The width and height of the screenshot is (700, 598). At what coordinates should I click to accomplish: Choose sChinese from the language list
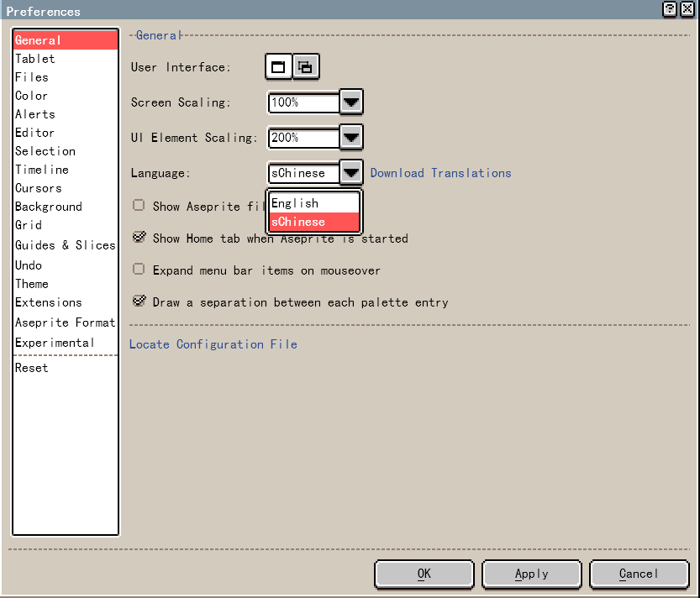[314, 222]
